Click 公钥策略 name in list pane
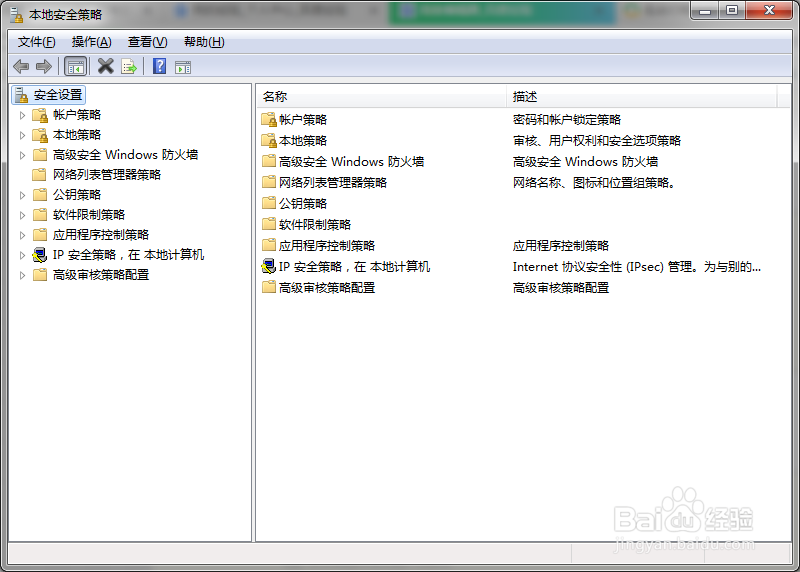This screenshot has height=572, width=800. (x=303, y=204)
